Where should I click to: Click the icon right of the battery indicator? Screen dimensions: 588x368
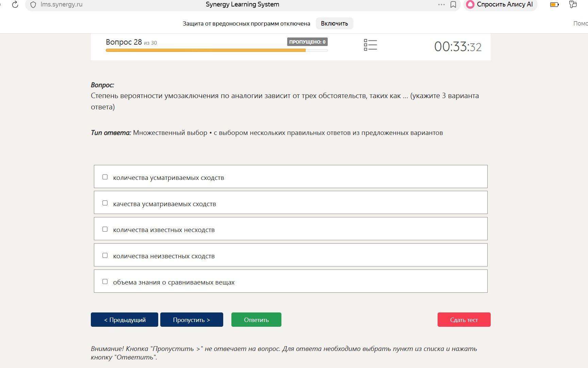[573, 4]
